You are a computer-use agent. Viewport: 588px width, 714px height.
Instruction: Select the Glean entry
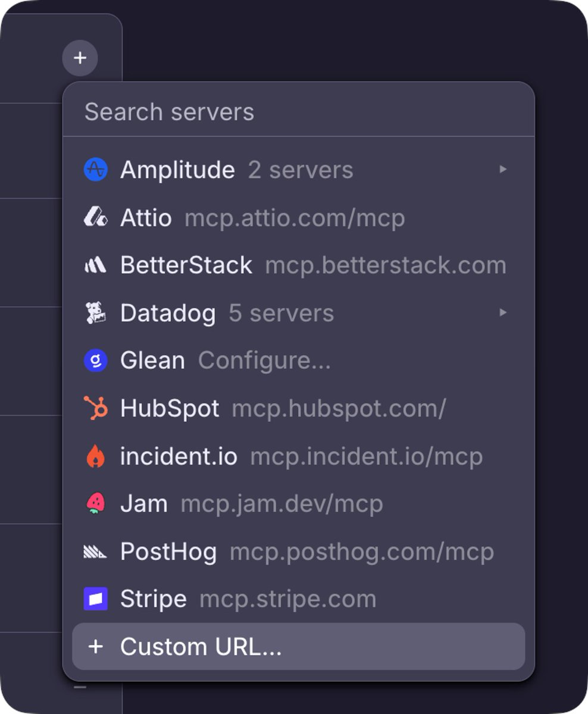[x=298, y=361]
